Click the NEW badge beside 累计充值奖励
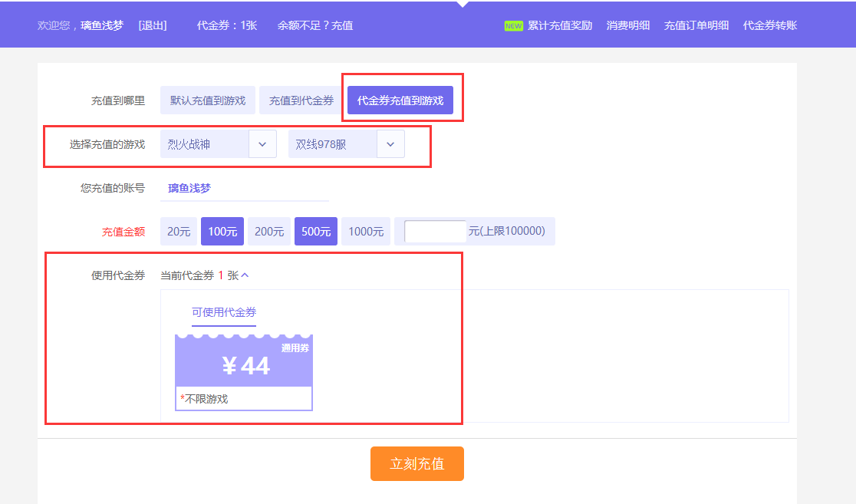 pyautogui.click(x=513, y=25)
